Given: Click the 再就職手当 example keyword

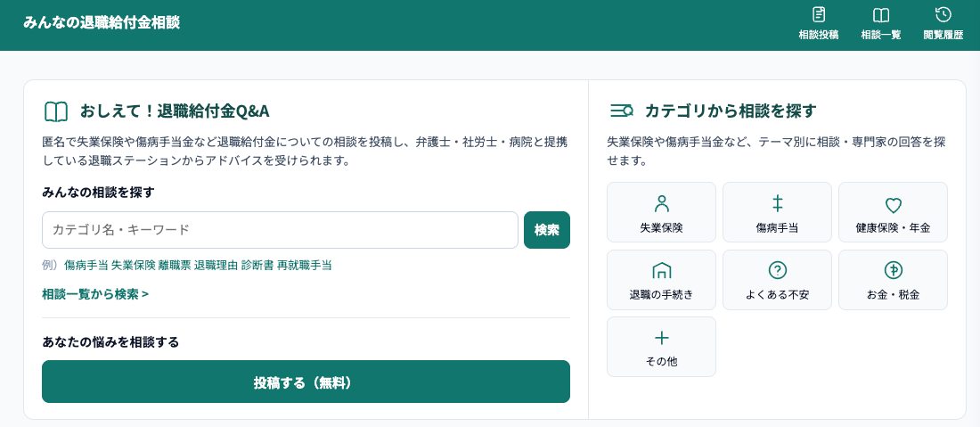Looking at the screenshot, I should 305,265.
